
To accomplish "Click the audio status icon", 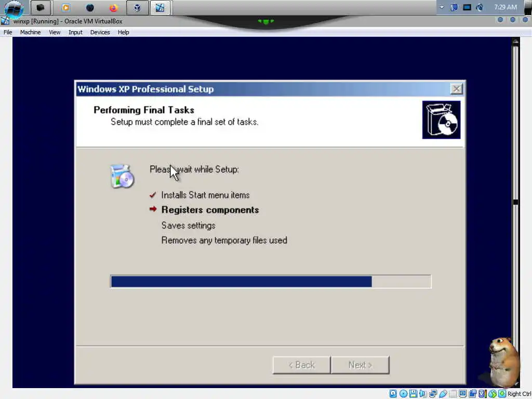I will tap(423, 394).
